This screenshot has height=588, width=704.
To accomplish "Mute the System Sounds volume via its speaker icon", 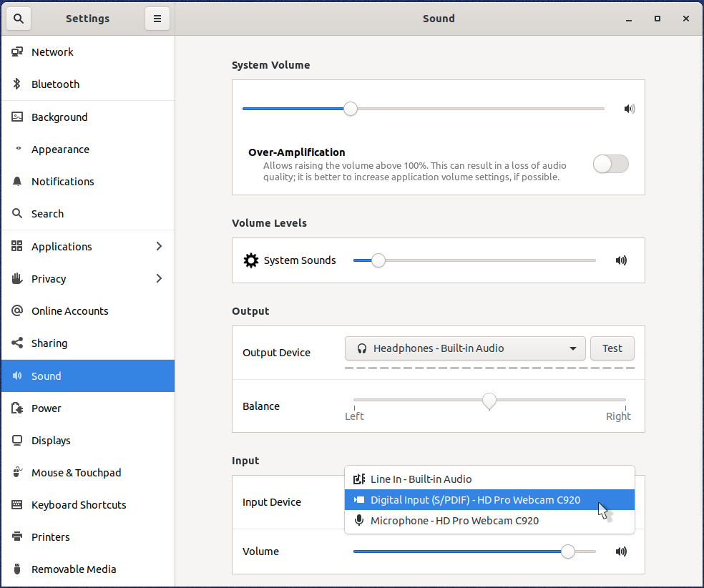I will (621, 260).
